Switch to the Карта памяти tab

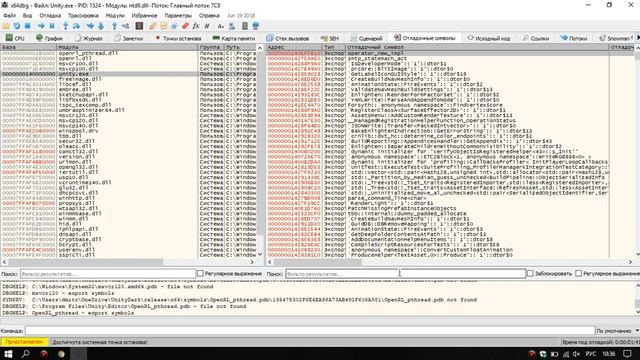coord(234,38)
